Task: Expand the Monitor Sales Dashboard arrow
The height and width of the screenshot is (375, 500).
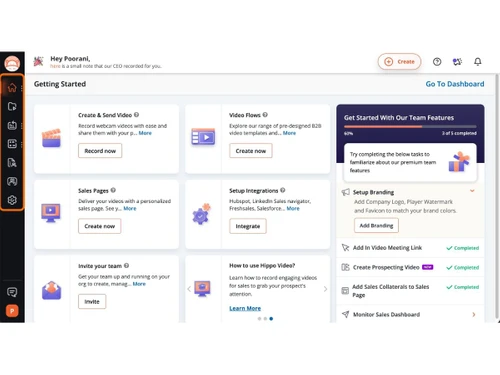Action: point(474,314)
